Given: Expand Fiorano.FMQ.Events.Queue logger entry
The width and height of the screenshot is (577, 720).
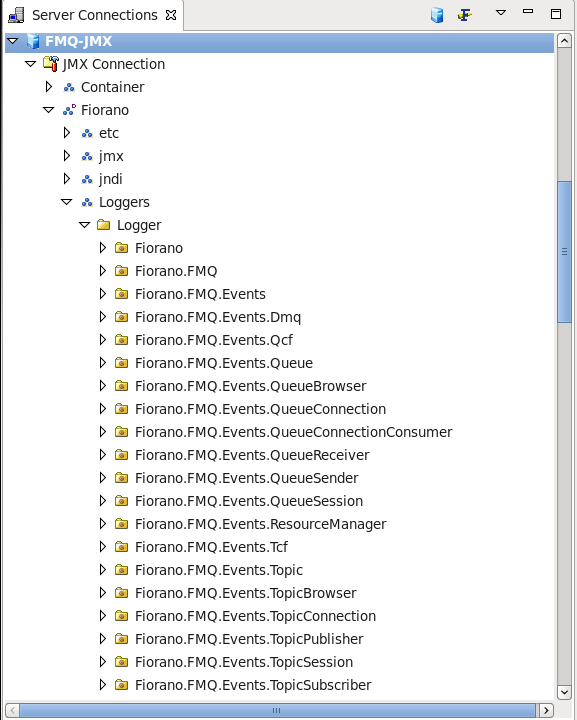Looking at the screenshot, I should (103, 363).
